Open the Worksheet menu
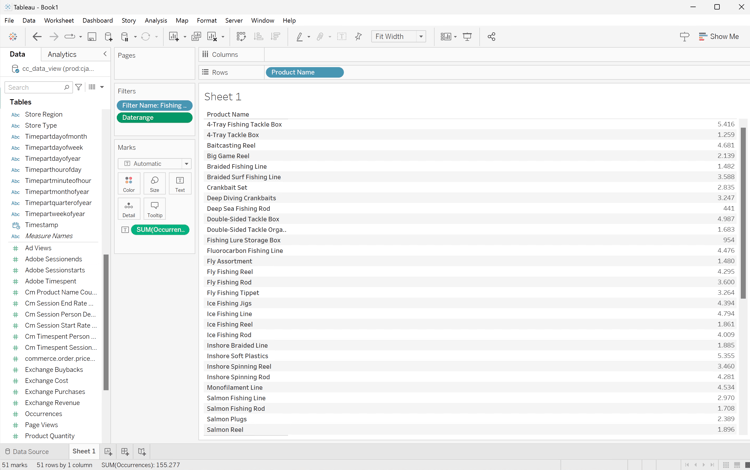The height and width of the screenshot is (470, 750). (59, 21)
